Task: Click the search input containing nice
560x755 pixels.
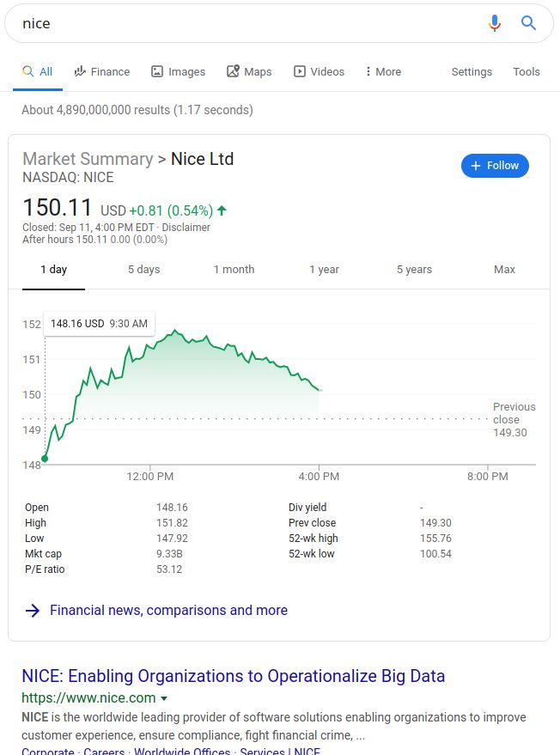Action: [x=251, y=23]
